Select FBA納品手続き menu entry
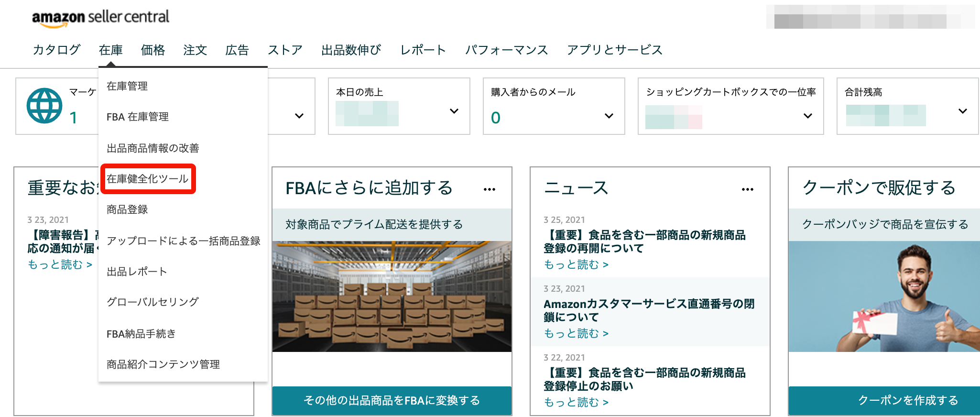The image size is (980, 417). click(x=141, y=334)
